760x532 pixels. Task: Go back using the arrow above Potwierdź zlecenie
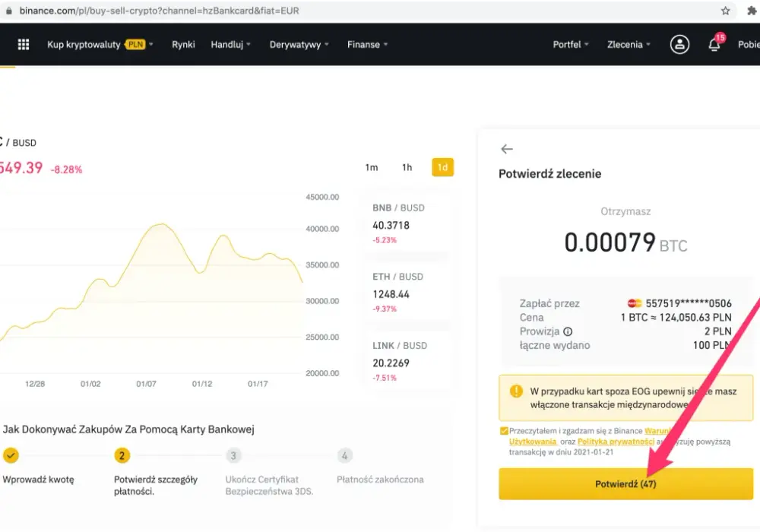[x=506, y=149]
